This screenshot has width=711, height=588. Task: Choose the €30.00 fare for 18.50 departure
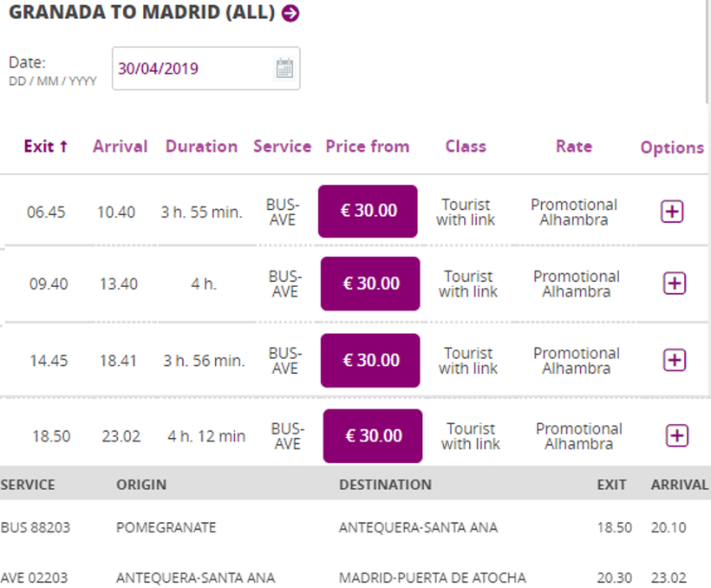tap(373, 436)
